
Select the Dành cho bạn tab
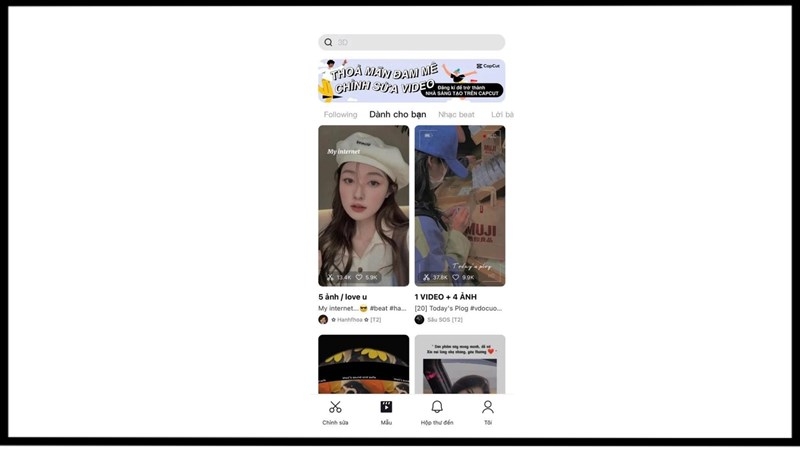(x=397, y=114)
